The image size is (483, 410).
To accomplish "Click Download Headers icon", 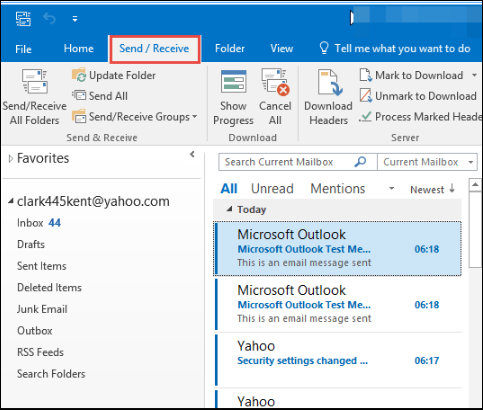I will (x=330, y=82).
